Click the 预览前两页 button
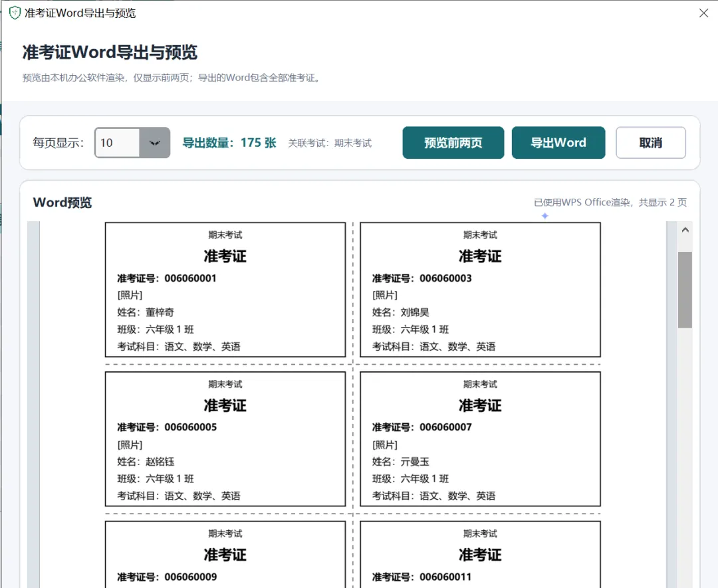 click(453, 143)
